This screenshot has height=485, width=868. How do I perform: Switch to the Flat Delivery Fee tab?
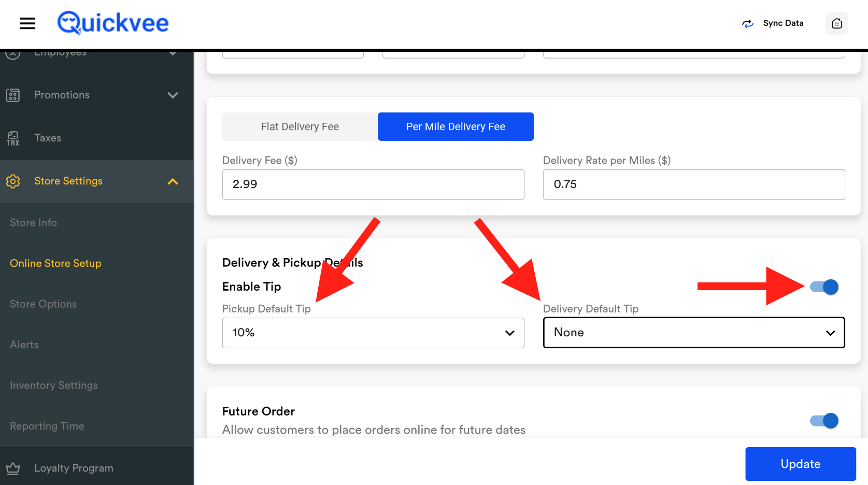click(300, 127)
